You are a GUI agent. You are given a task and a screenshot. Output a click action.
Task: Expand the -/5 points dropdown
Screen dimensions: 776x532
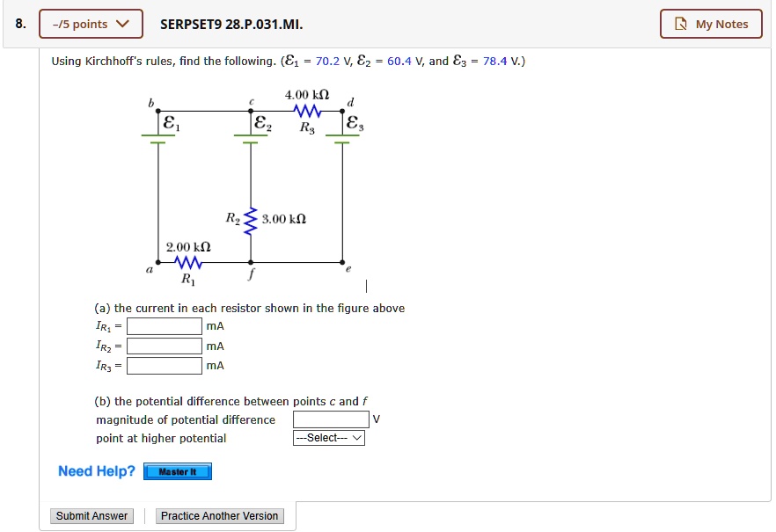click(x=92, y=24)
